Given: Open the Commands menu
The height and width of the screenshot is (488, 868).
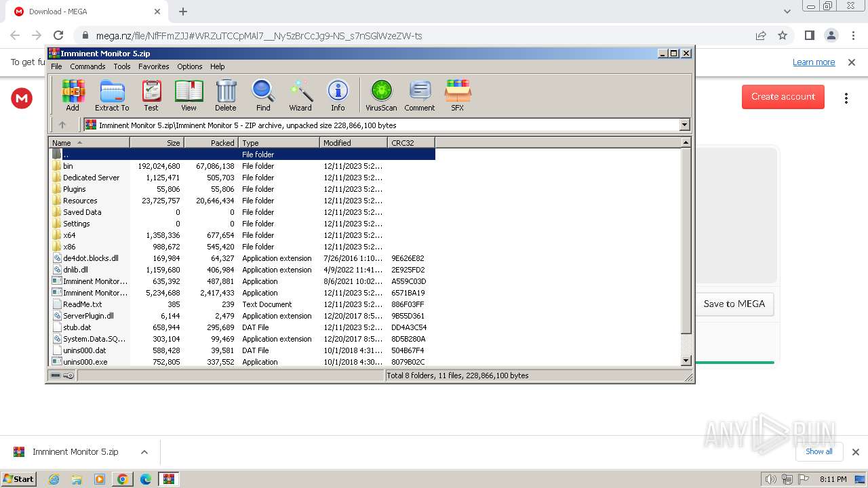Looking at the screenshot, I should (87, 66).
